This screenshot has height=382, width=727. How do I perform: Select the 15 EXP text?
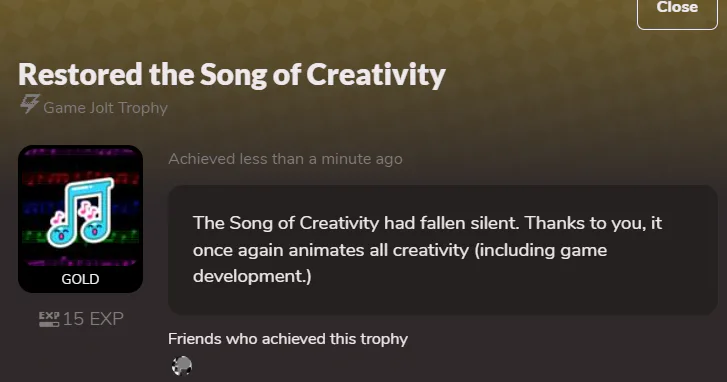point(93,319)
